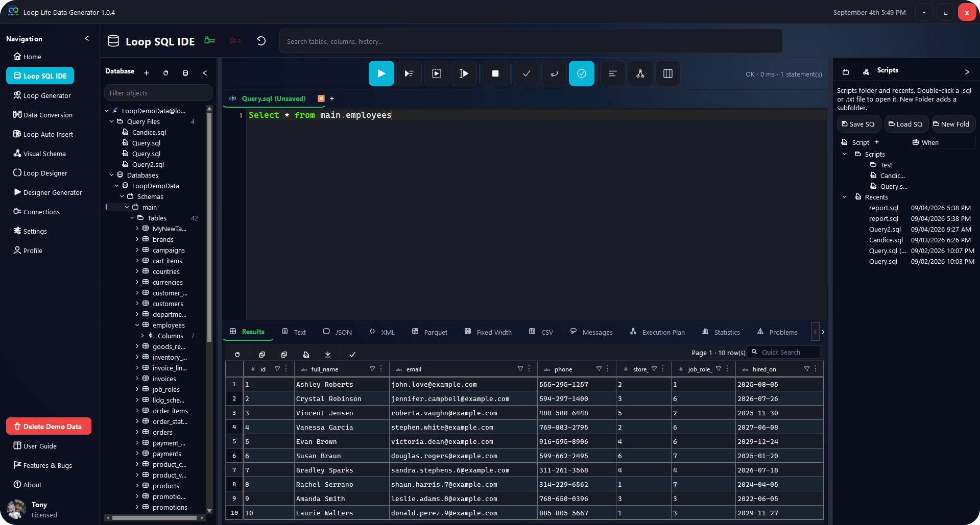Open the filter for the id column
Viewport: 980px width, 525px height.
tap(277, 369)
